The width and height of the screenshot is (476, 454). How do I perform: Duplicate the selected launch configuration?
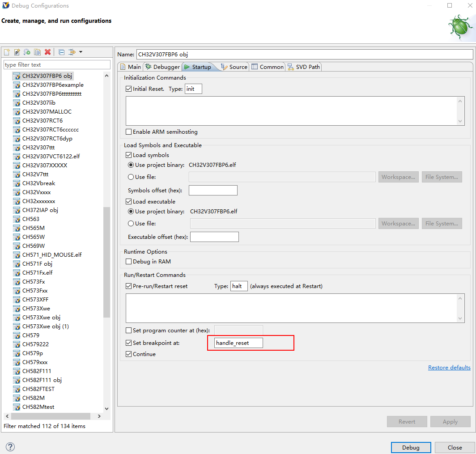click(38, 52)
